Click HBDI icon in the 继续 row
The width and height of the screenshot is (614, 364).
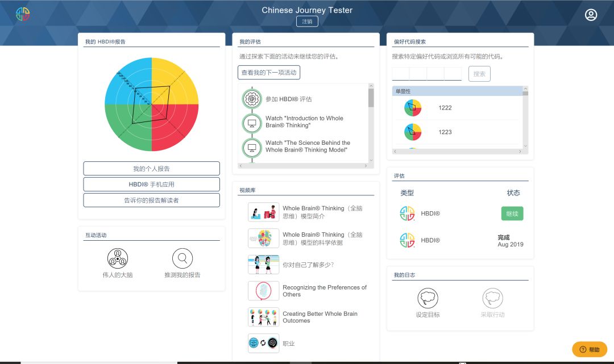click(x=407, y=214)
